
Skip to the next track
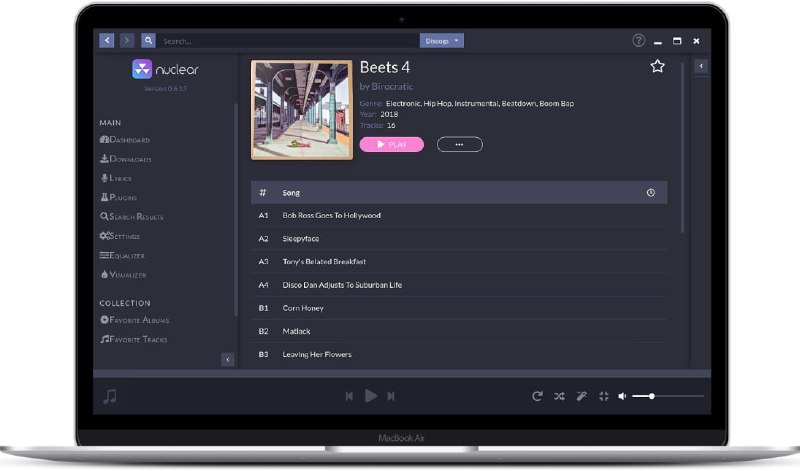point(391,396)
